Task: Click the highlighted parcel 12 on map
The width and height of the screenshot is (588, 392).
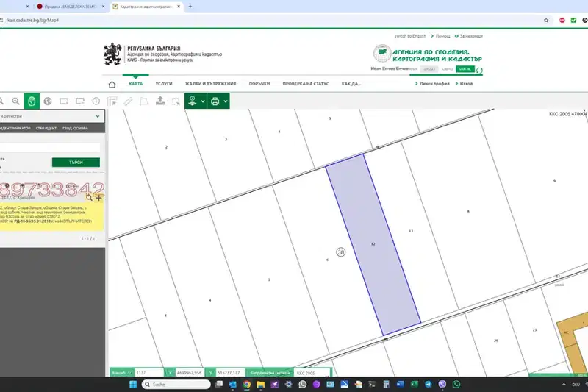Action: click(373, 244)
